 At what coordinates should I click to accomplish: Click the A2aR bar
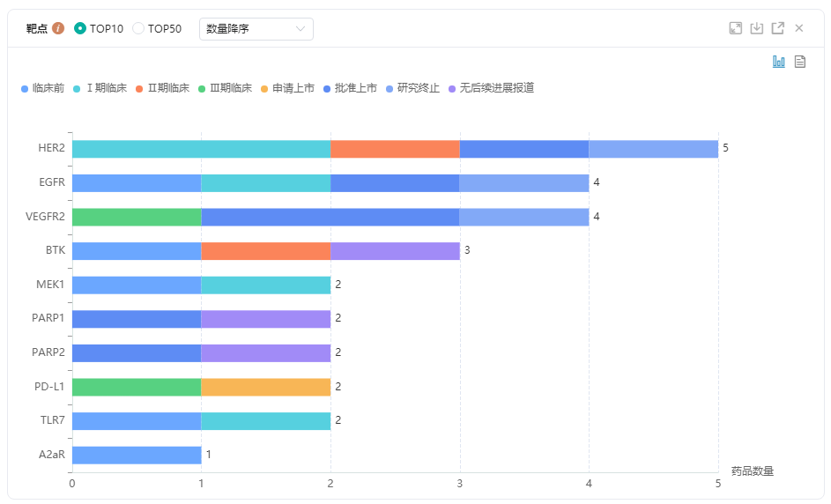click(x=136, y=455)
